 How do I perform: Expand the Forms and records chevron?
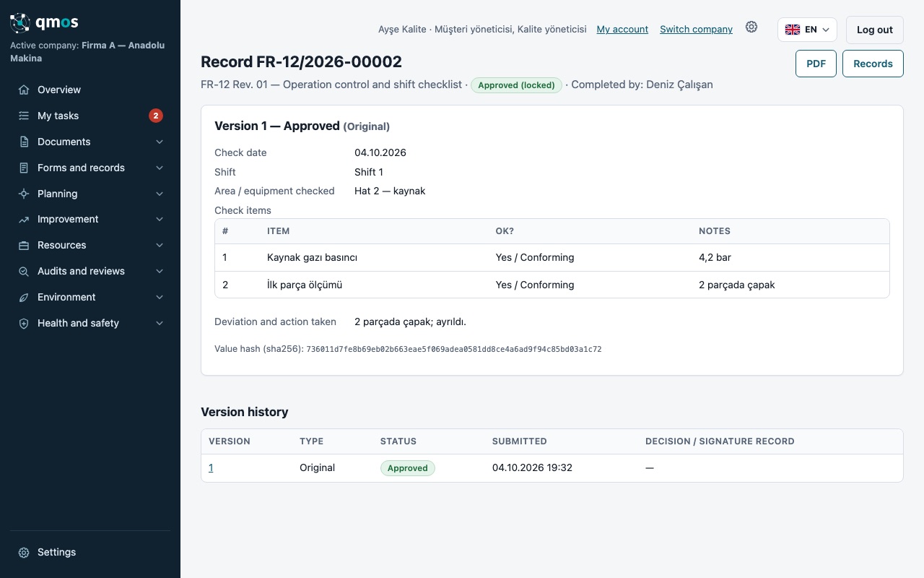(160, 168)
